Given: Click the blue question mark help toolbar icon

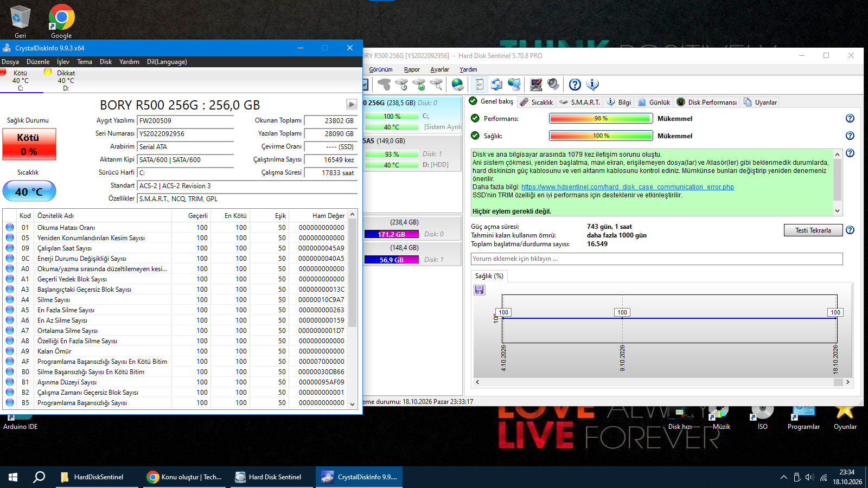Looking at the screenshot, I should pyautogui.click(x=575, y=85).
